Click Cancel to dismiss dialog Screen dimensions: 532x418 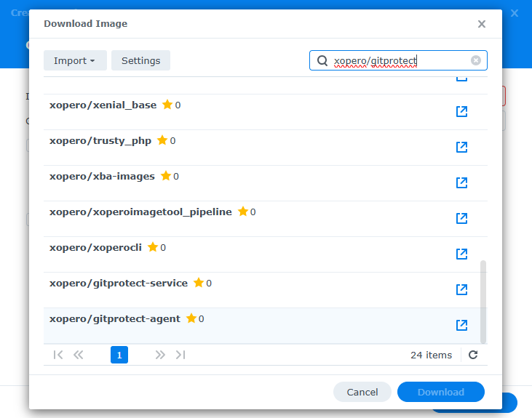tap(362, 392)
